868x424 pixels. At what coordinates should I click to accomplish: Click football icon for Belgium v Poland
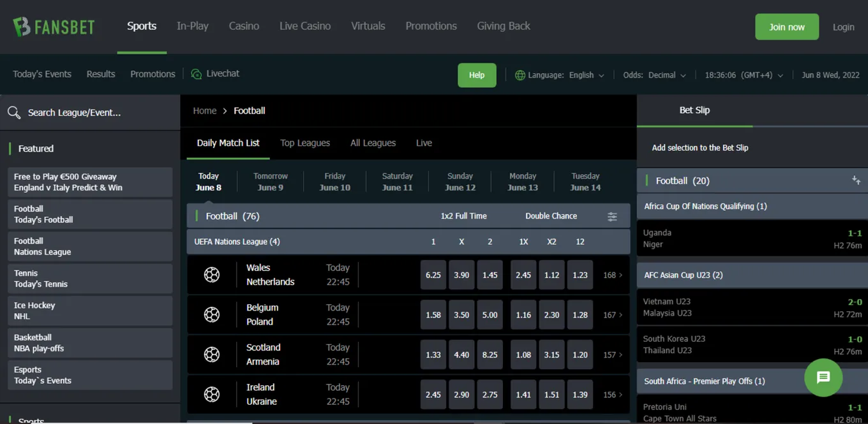(212, 314)
